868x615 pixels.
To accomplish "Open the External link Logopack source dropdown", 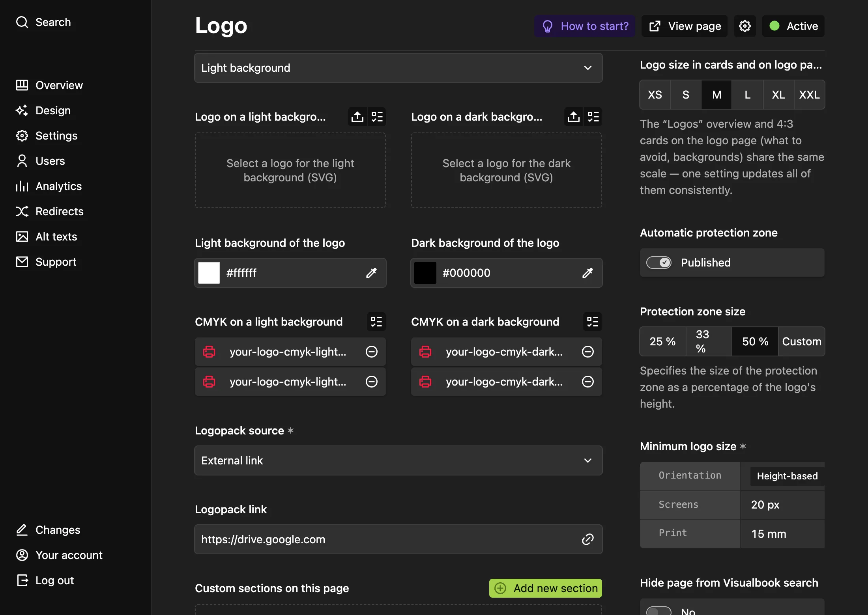I will click(x=398, y=460).
